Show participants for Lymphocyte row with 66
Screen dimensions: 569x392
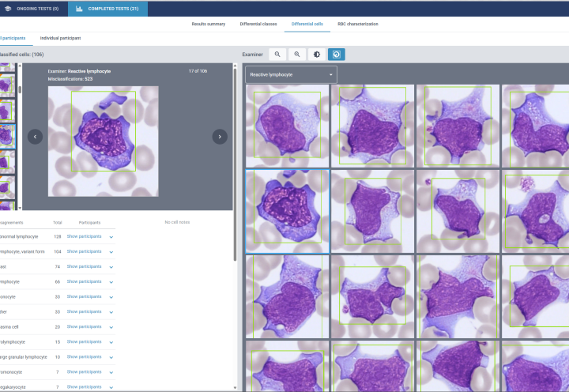84,281
